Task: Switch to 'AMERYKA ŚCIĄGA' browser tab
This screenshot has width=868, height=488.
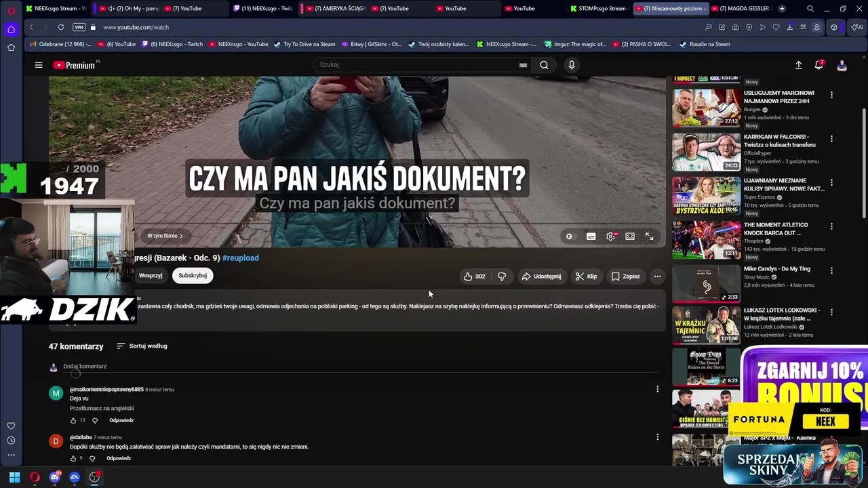Action: [x=335, y=9]
